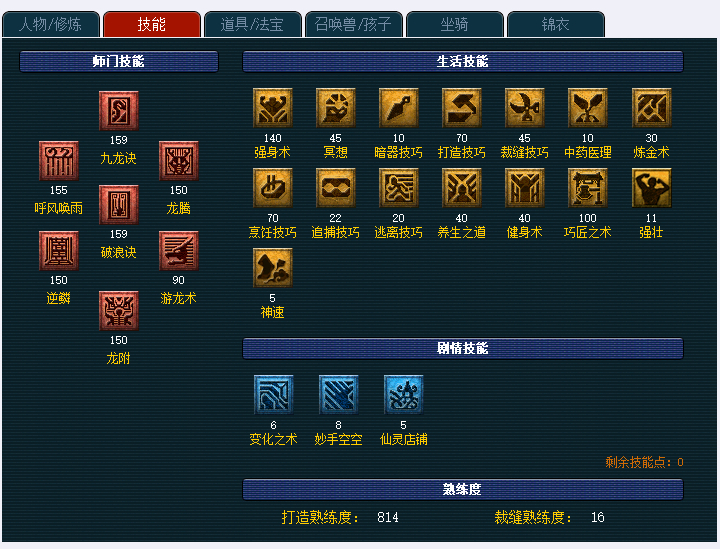Open the 坐骑 tab
The width and height of the screenshot is (720, 549).
pos(455,24)
